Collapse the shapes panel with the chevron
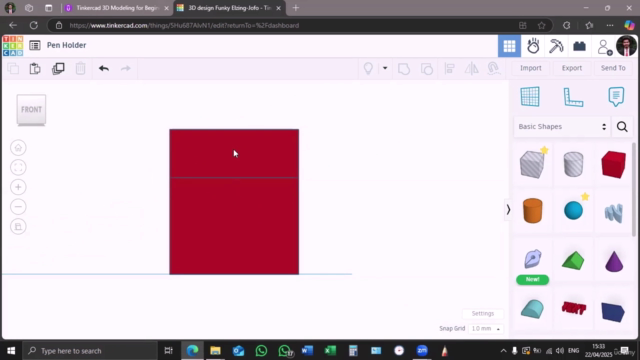The image size is (640, 360). [x=508, y=210]
